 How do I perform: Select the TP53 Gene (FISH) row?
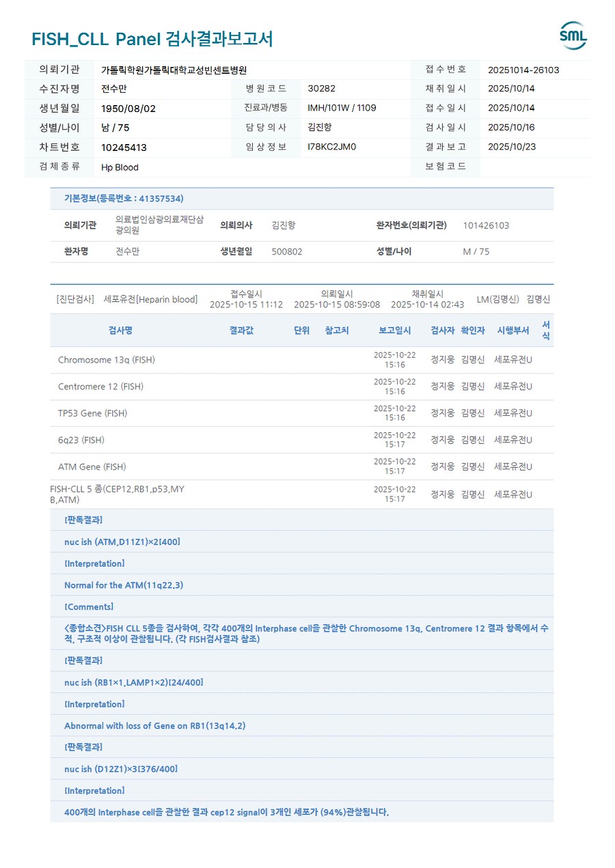[302, 413]
